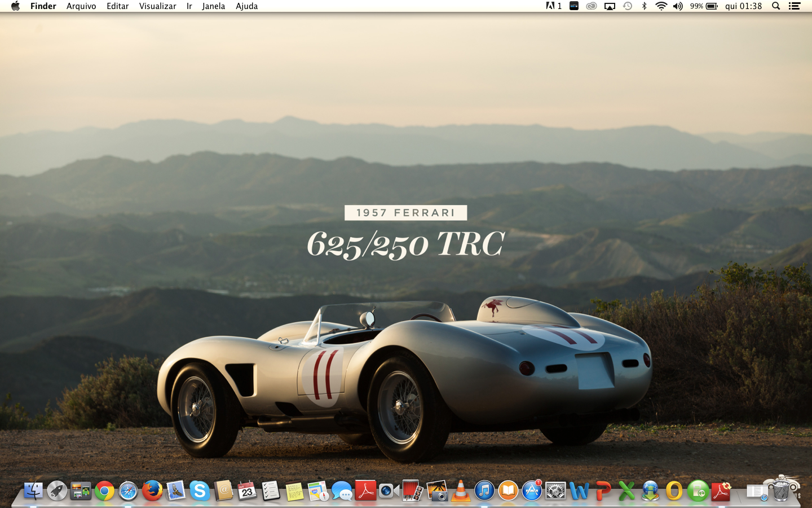The width and height of the screenshot is (812, 508).
Task: Open Mission Control in the Dock
Action: pos(81,491)
